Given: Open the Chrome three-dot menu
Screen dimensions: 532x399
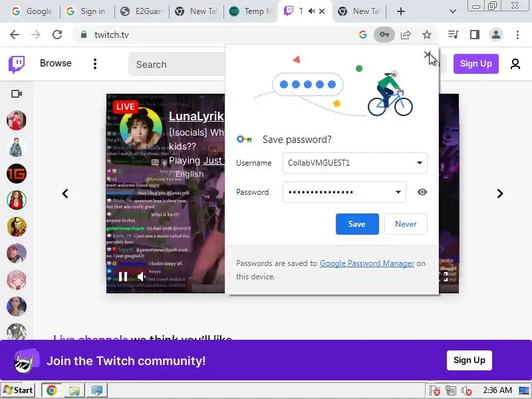Looking at the screenshot, I should click(517, 35).
